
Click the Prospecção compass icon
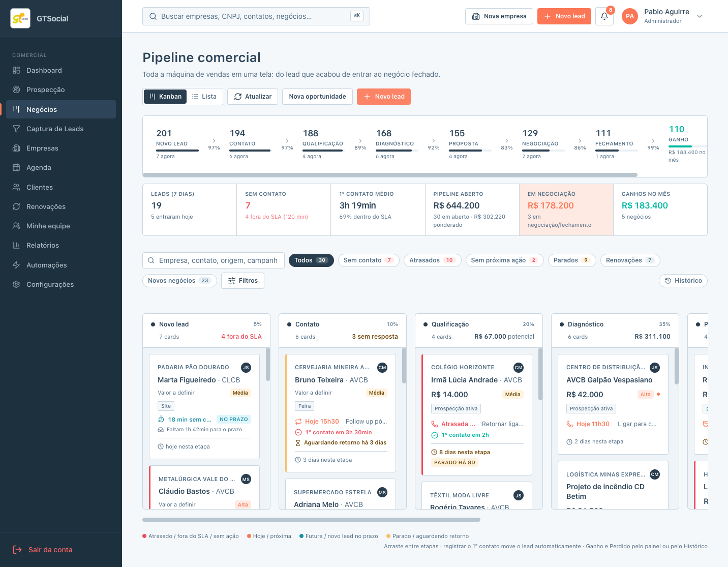tap(16, 89)
